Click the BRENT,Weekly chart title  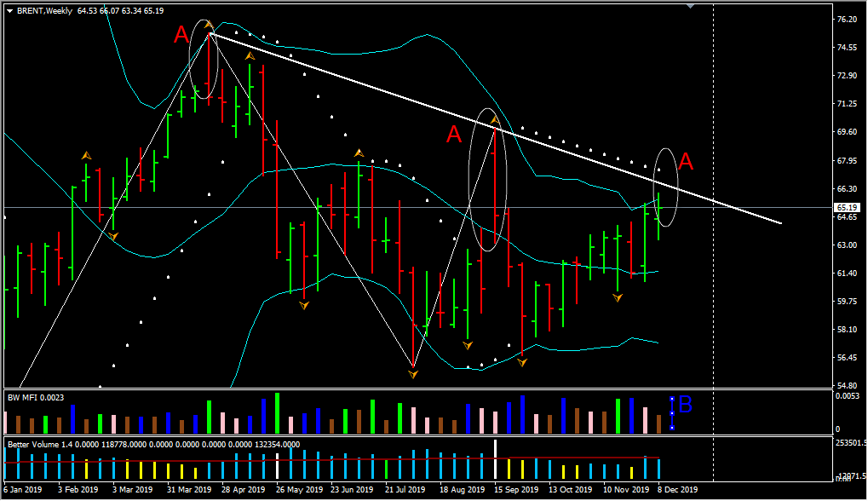(x=44, y=10)
